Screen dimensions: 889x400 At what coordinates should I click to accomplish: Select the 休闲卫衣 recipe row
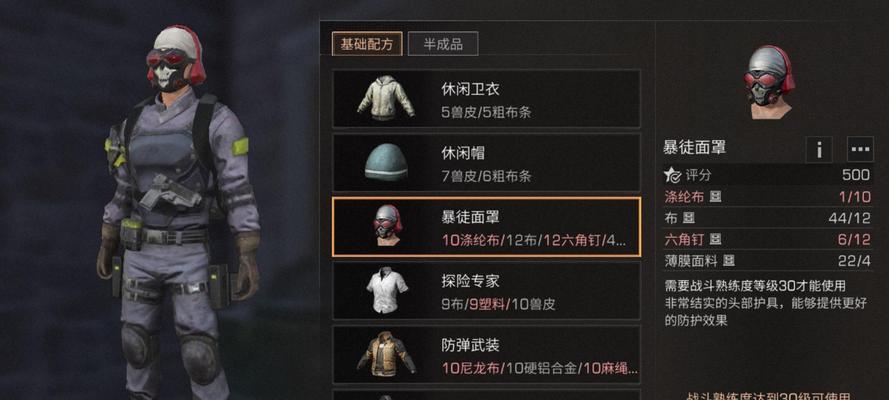(486, 99)
